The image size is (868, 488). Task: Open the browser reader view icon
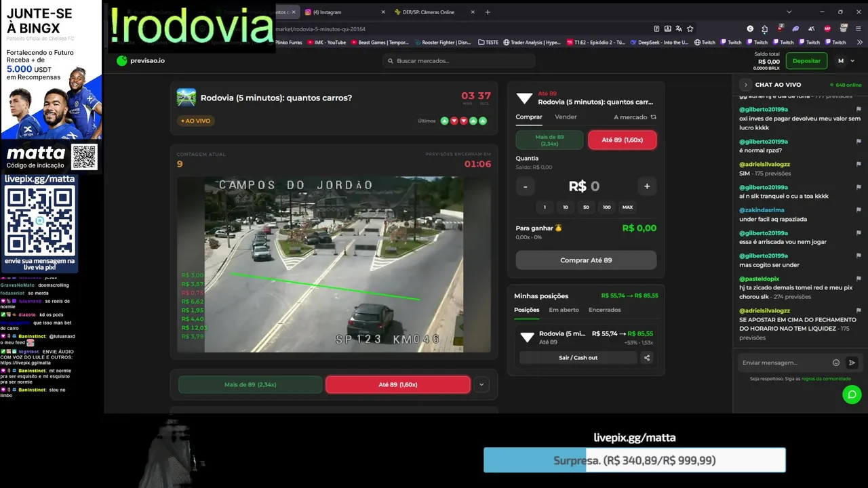click(656, 28)
